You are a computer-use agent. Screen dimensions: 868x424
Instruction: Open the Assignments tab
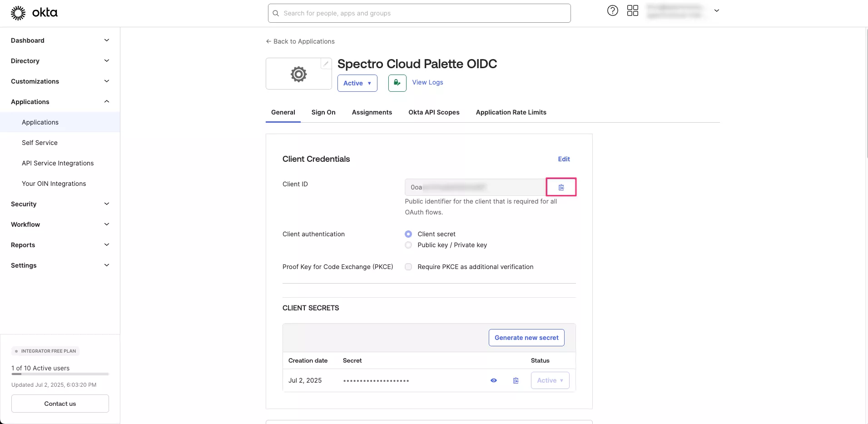pyautogui.click(x=372, y=112)
